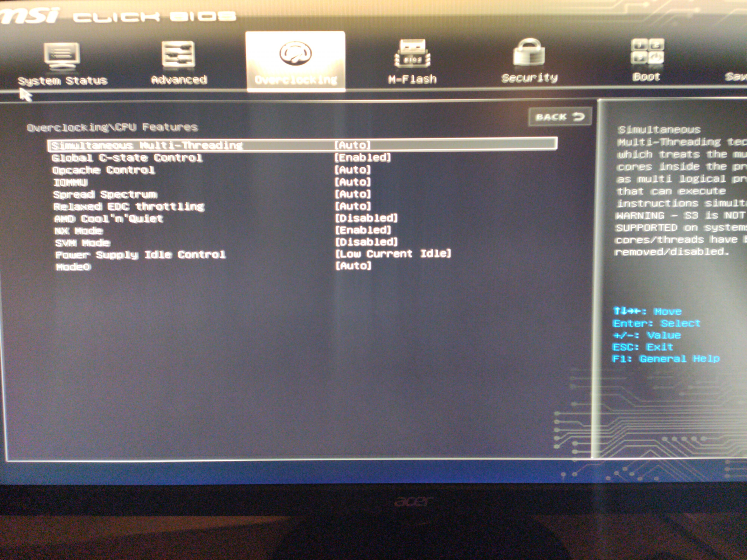Open M-Flash USB drive icon
This screenshot has height=560, width=747.
(412, 53)
